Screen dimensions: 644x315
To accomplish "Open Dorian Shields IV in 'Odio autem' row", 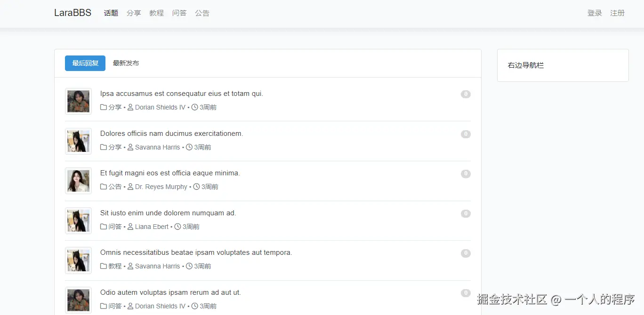I will pyautogui.click(x=160, y=306).
